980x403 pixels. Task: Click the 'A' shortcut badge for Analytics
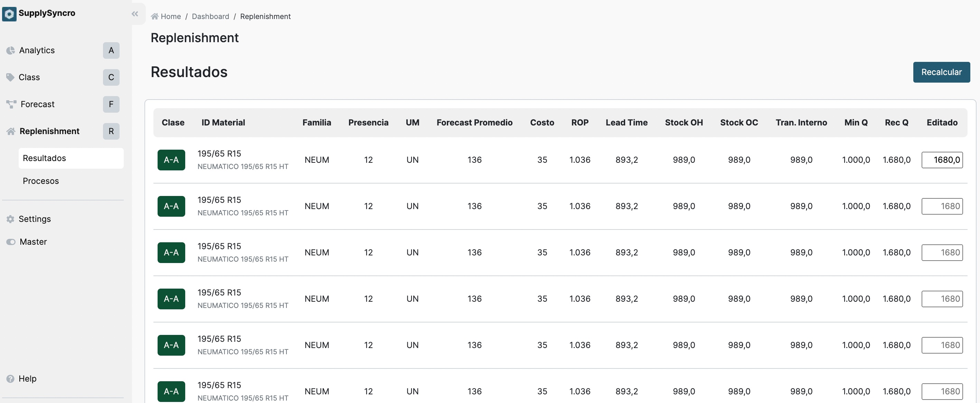111,50
